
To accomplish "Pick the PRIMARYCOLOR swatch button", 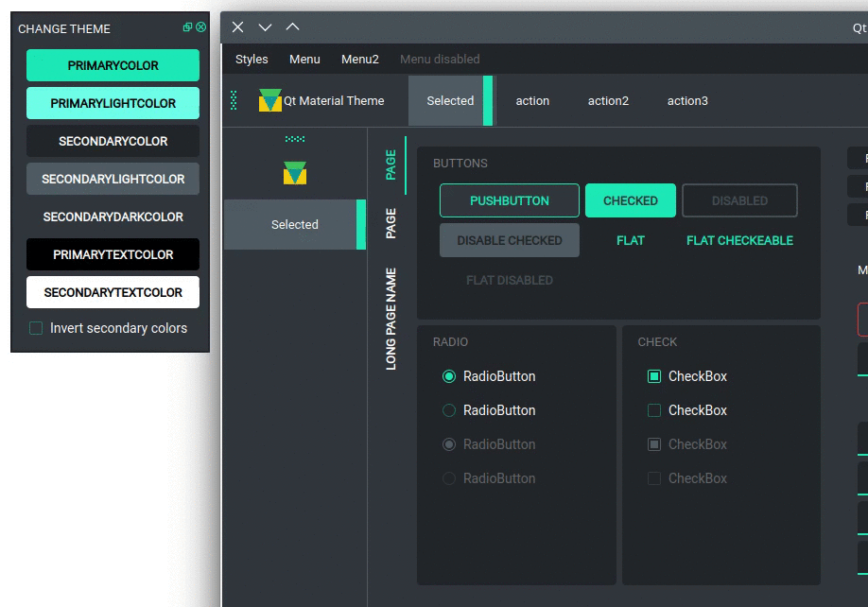I will click(x=113, y=65).
